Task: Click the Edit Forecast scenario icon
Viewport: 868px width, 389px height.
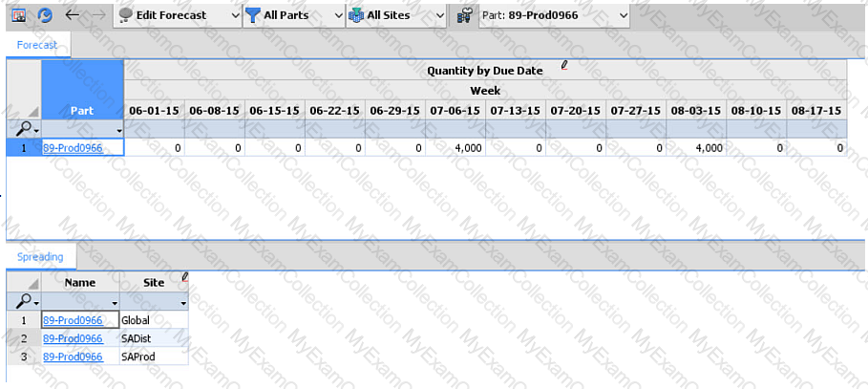Action: tap(126, 16)
